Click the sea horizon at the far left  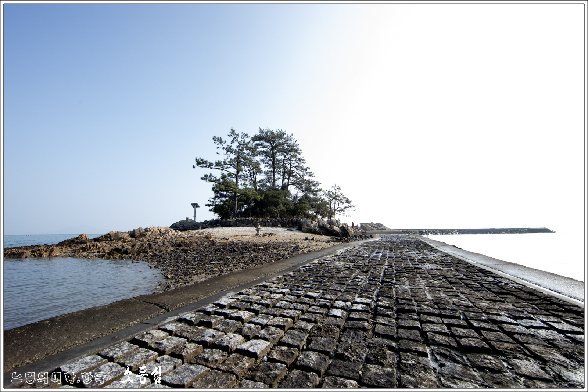(x=37, y=235)
